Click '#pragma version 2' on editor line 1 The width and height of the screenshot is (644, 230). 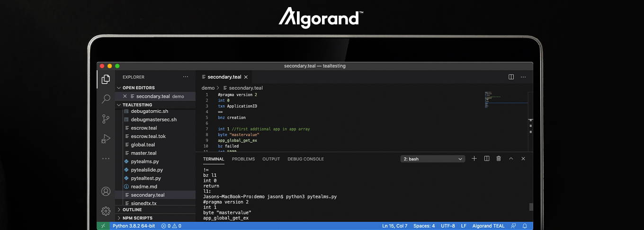(x=237, y=95)
